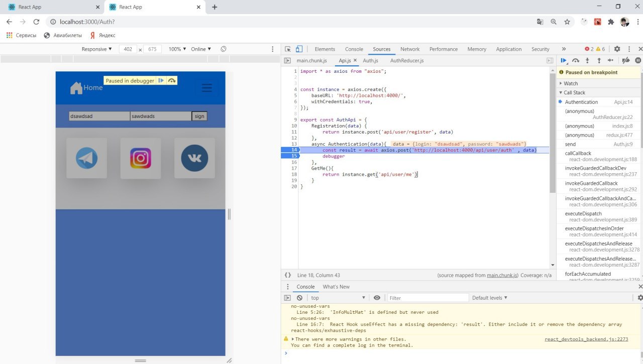
Task: Switch to the Network panel tab
Action: tap(409, 49)
